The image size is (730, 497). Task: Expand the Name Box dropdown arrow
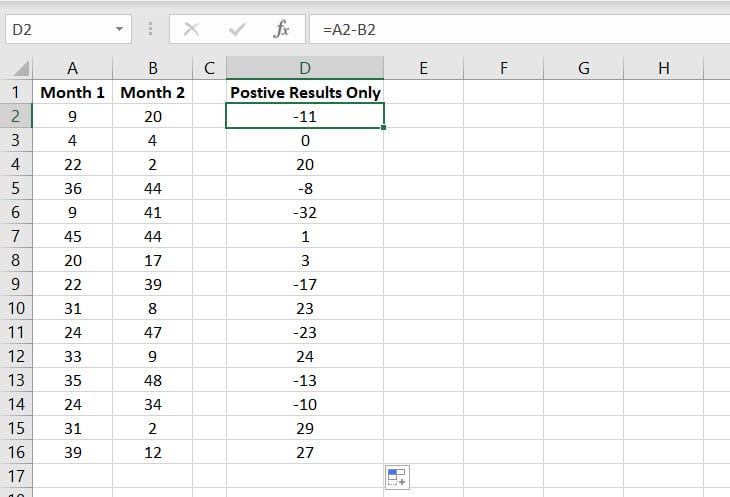[120, 29]
